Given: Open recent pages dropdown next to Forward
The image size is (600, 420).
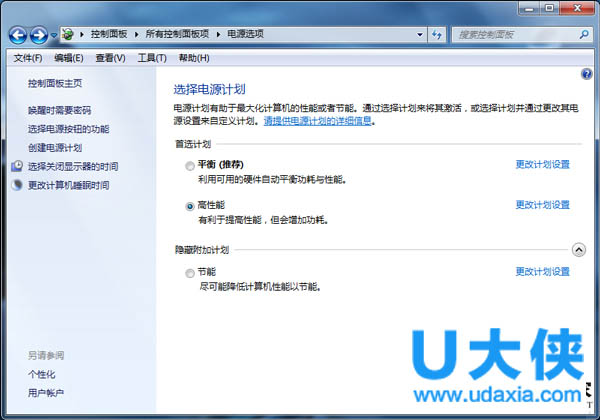Looking at the screenshot, I should point(54,36).
